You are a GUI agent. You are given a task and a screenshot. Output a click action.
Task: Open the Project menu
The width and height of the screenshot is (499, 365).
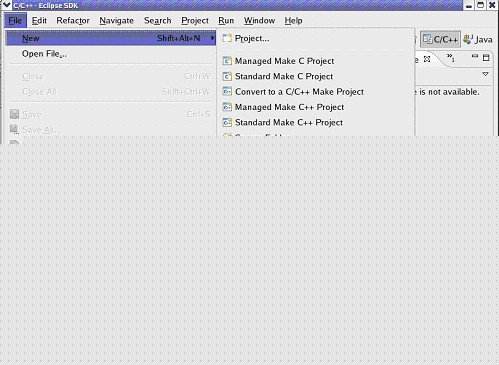(195, 21)
